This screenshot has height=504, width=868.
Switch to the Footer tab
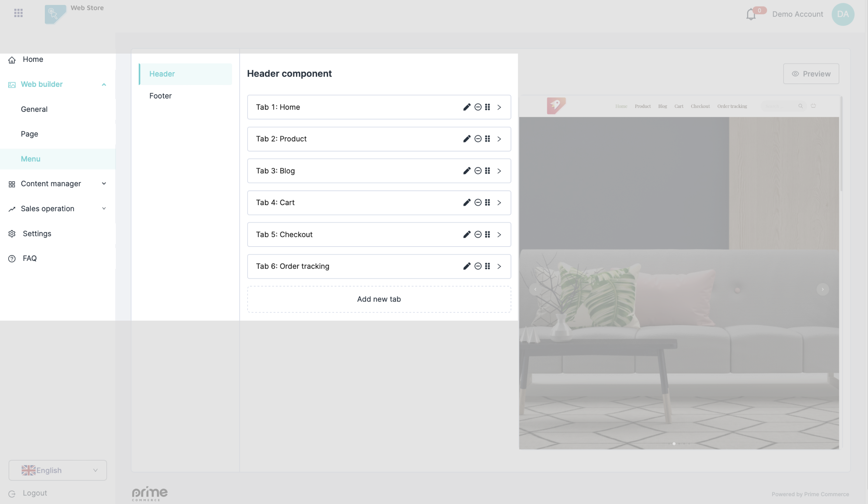point(160,96)
